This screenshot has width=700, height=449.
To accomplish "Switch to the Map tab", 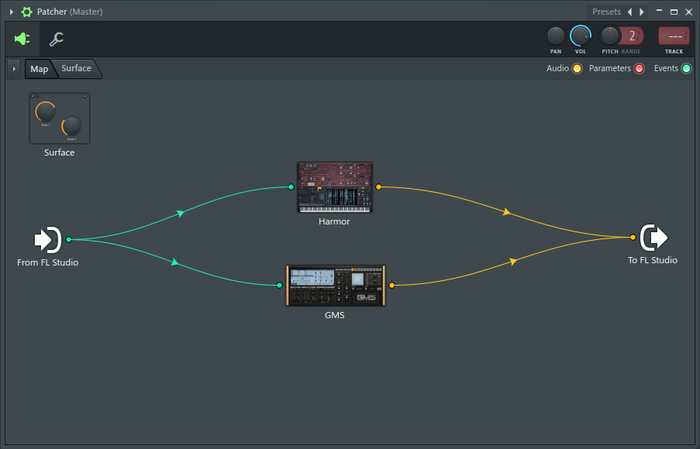I will pyautogui.click(x=39, y=69).
